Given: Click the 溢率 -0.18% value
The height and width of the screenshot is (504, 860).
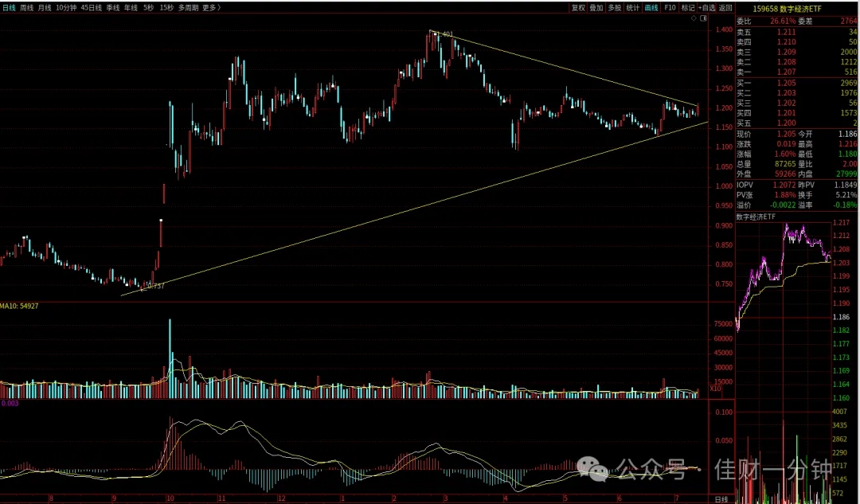Looking at the screenshot, I should (x=845, y=205).
